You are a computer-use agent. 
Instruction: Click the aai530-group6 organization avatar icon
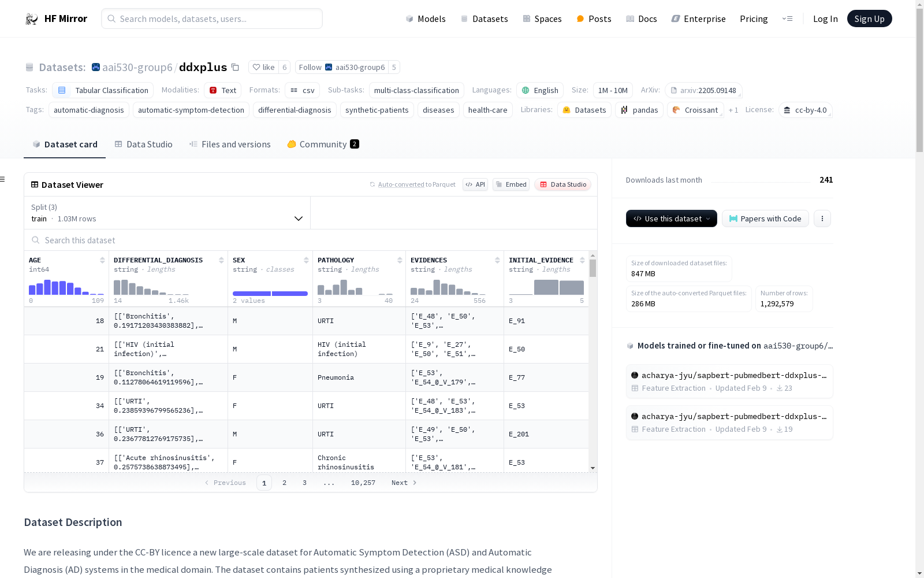pos(96,67)
